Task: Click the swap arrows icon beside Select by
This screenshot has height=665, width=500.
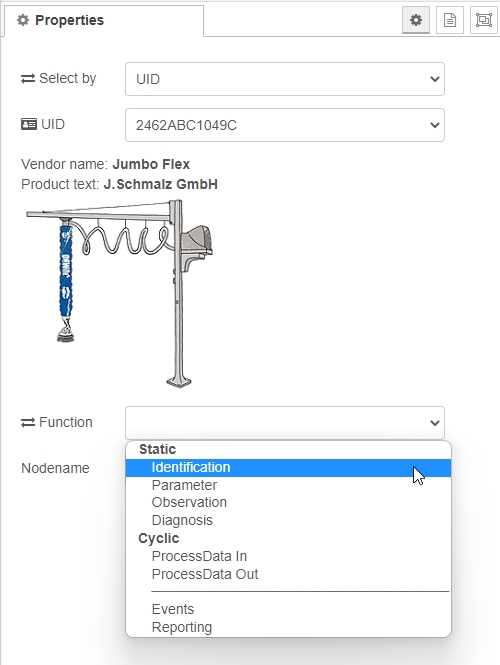Action: (28, 78)
